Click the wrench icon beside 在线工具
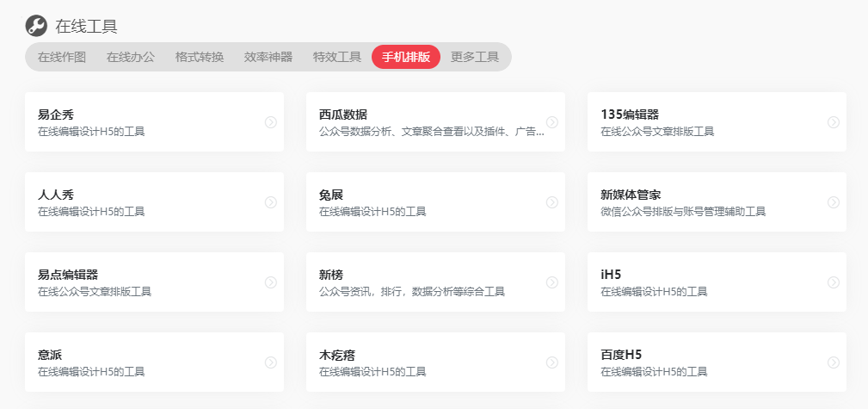Screen dimensions: 868x409 click(x=36, y=26)
